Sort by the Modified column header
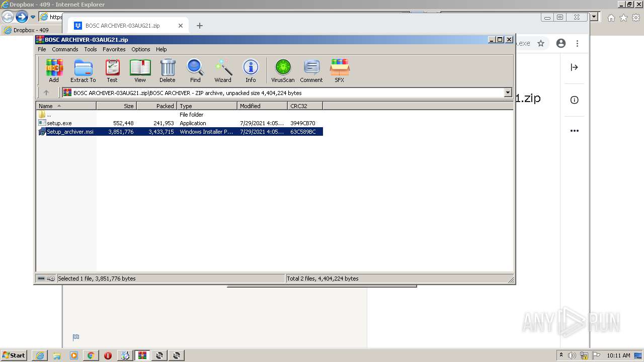 [x=262, y=106]
